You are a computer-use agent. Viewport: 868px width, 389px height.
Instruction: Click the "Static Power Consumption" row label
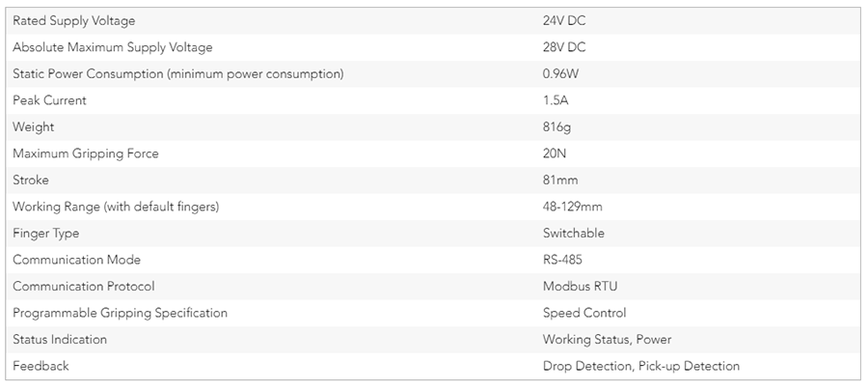coord(177,74)
